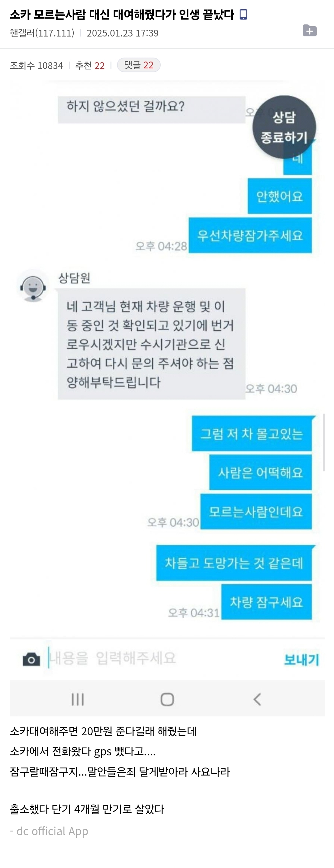Tap the agent's gray reply bubble
This screenshot has height=868, width=334.
pyautogui.click(x=151, y=344)
